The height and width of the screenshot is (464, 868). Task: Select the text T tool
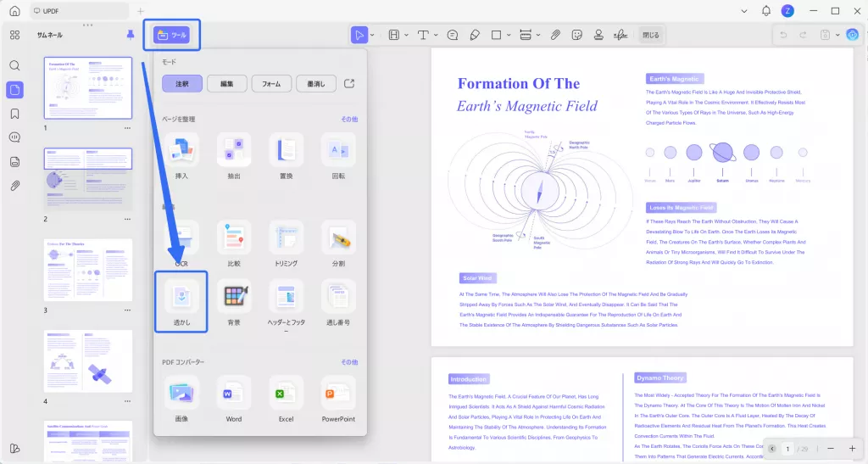(x=423, y=35)
